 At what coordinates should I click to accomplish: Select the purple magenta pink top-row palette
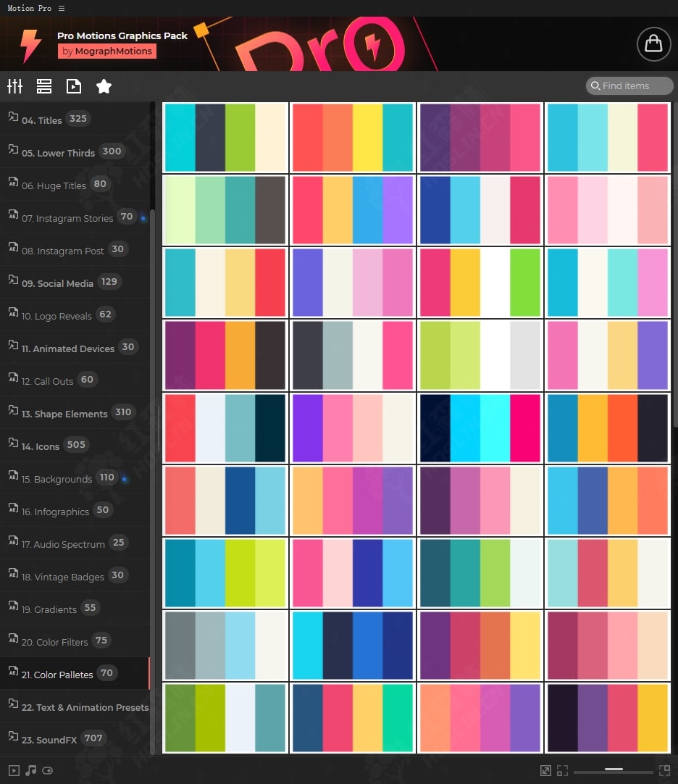(480, 138)
